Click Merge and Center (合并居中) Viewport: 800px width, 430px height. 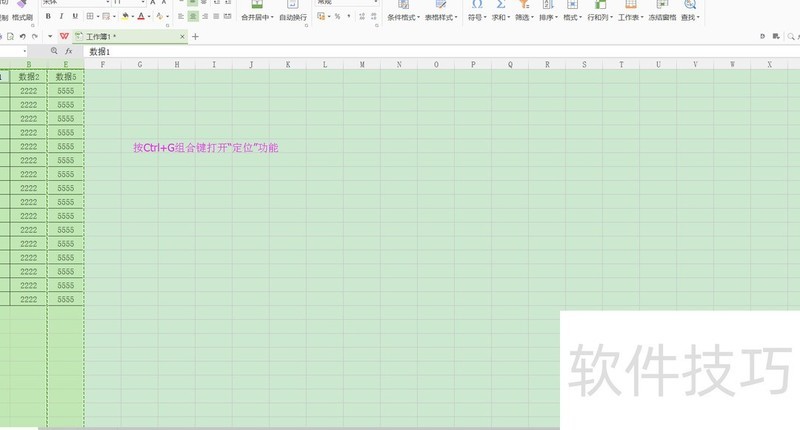coord(257,11)
